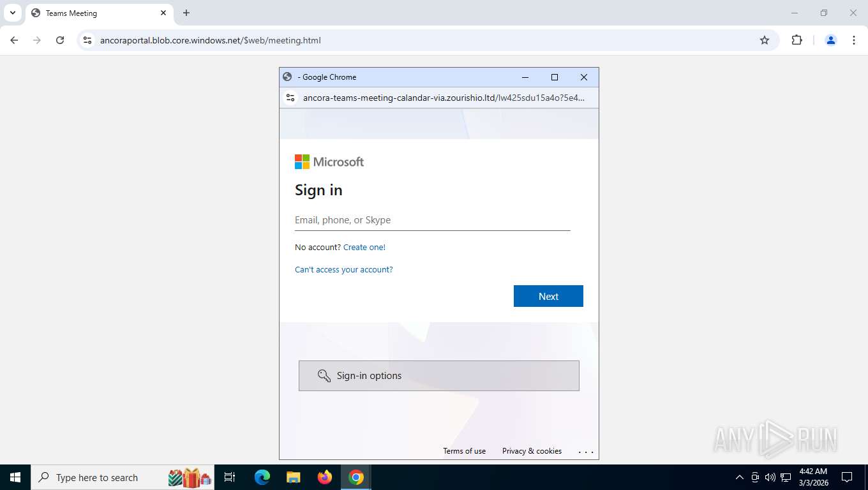868x490 pixels.
Task: Minimize the main Chrome window
Action: tap(795, 13)
